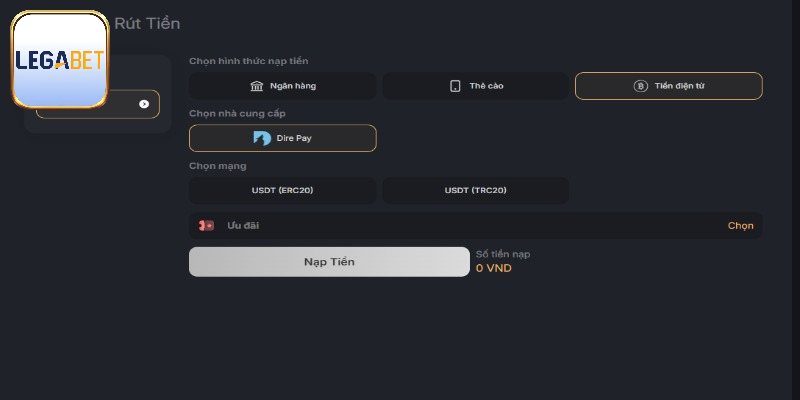The height and width of the screenshot is (400, 800).
Task: Click the Dire Pay logo icon
Action: point(262,138)
